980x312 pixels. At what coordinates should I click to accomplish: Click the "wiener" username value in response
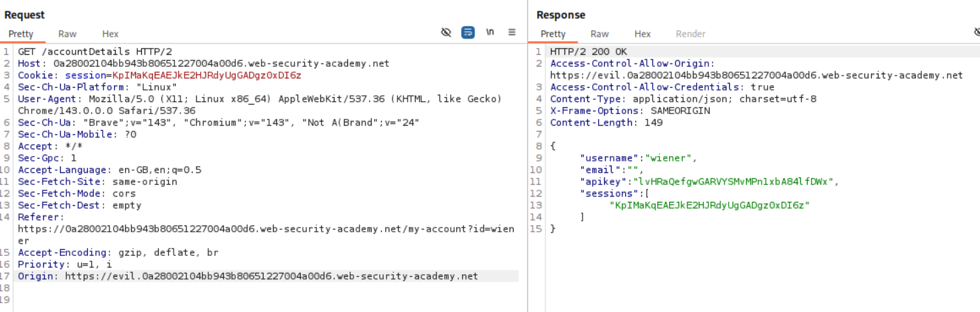click(x=670, y=158)
